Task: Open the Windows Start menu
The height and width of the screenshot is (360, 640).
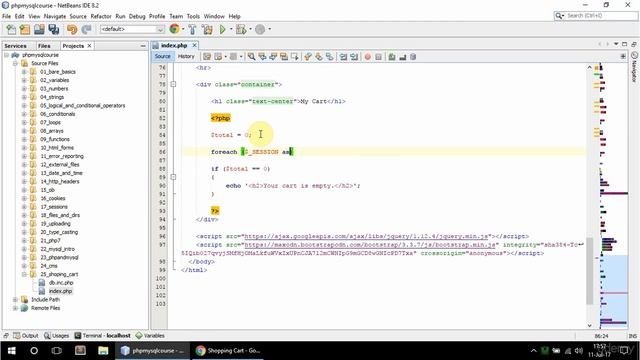Action: [11, 351]
